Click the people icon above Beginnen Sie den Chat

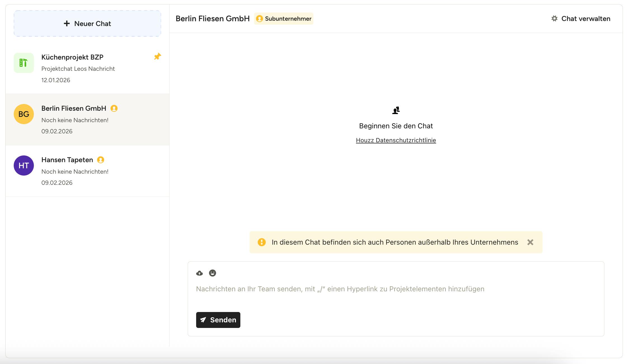click(396, 110)
